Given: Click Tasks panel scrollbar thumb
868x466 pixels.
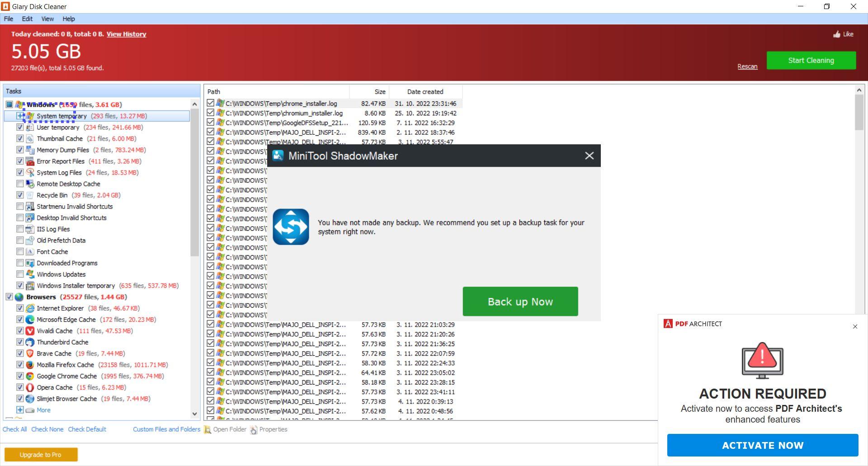Looking at the screenshot, I should (195, 182).
